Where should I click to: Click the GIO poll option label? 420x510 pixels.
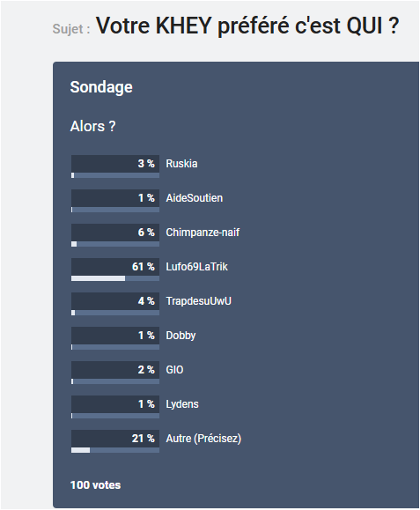(174, 370)
